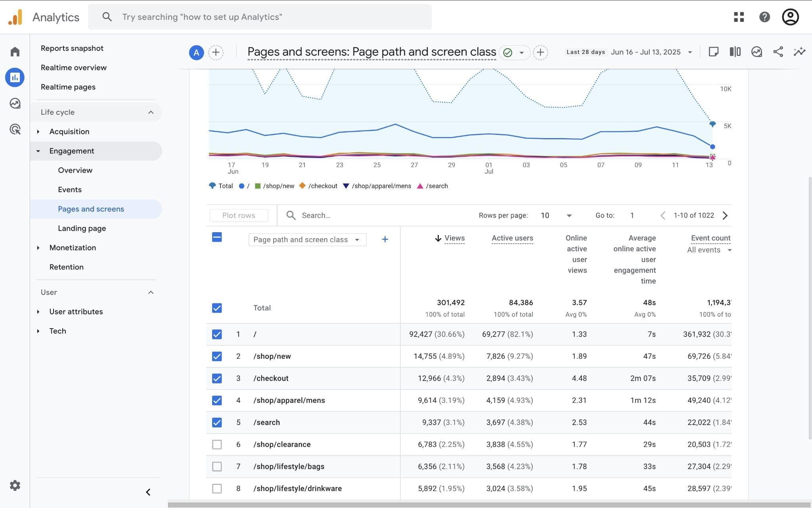The width and height of the screenshot is (812, 508).
Task: Check the /shop/clearance row checkbox
Action: point(217,444)
